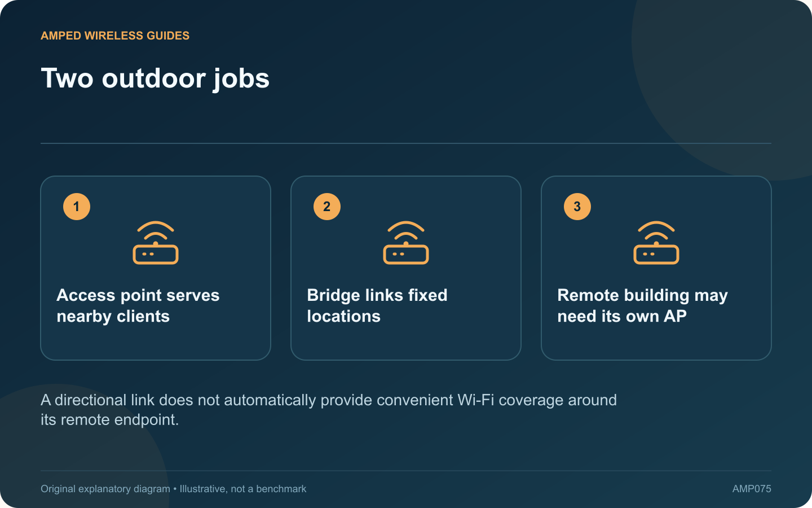Click the router icon above Remote building may
Viewport: 812px width, 508px height.
656,243
